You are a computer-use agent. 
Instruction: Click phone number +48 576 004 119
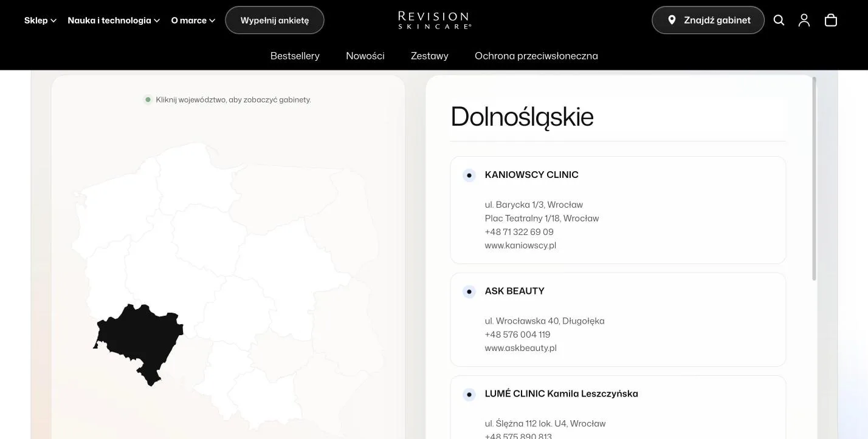(518, 335)
